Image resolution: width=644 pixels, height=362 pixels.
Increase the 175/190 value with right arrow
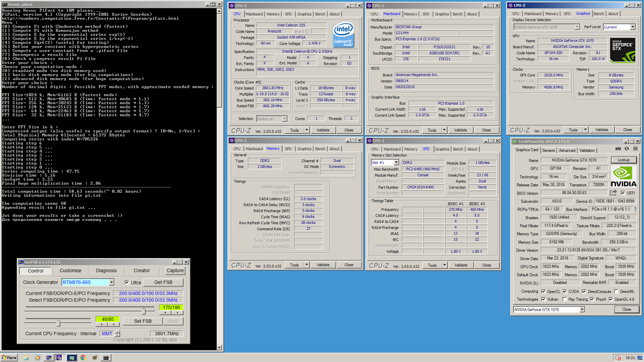(x=177, y=312)
